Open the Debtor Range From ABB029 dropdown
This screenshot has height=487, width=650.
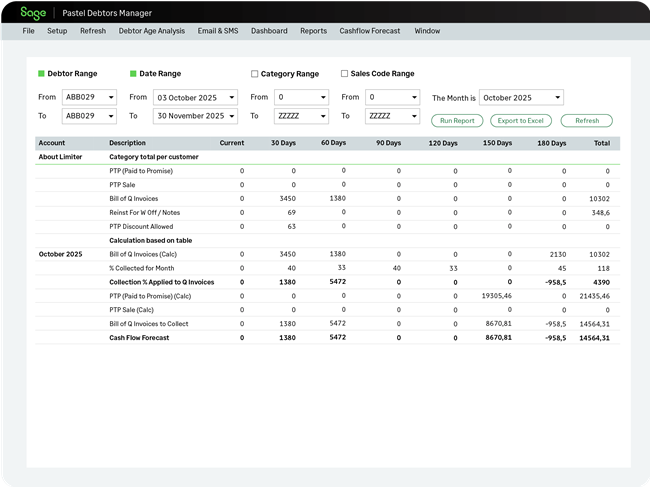coord(89,97)
